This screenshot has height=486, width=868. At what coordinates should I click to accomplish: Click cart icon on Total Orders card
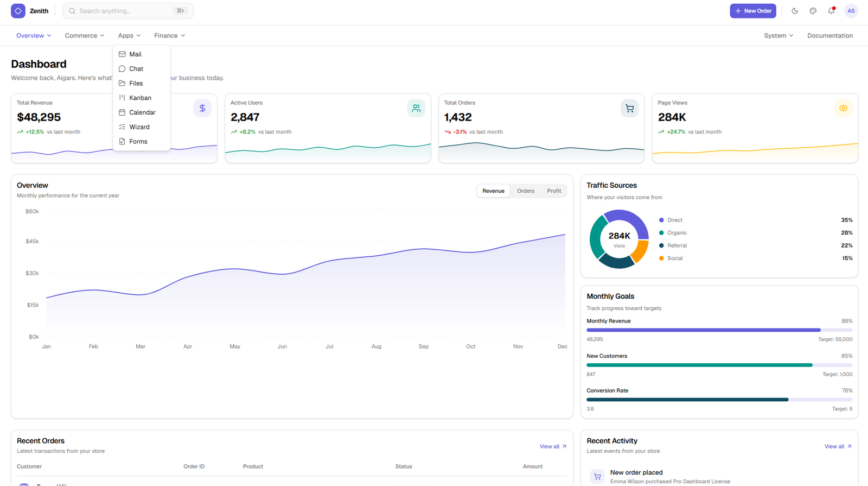(x=629, y=108)
